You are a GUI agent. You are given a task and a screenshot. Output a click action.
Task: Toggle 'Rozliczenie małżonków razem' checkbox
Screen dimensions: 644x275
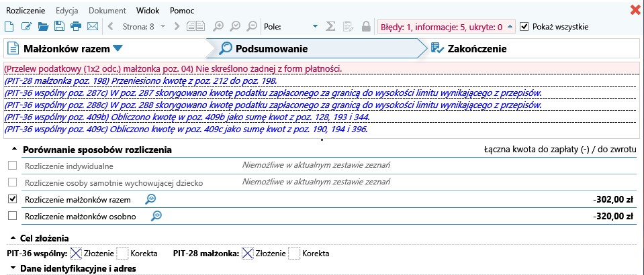11,199
